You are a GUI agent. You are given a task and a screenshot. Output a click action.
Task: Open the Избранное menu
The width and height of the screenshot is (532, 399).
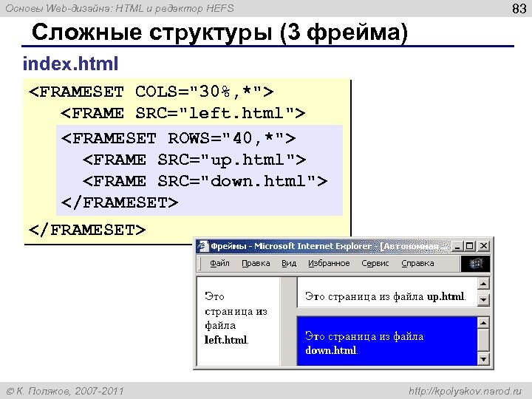point(329,263)
